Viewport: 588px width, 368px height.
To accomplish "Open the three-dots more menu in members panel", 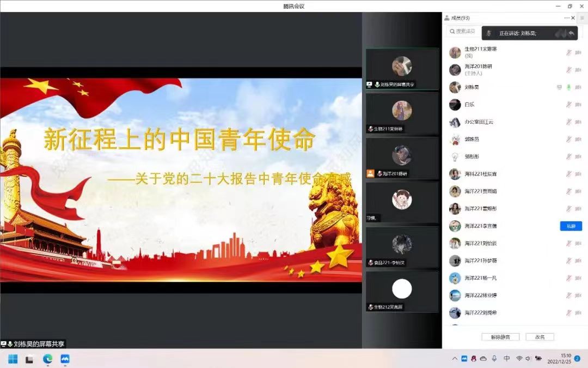I will coord(567,18).
